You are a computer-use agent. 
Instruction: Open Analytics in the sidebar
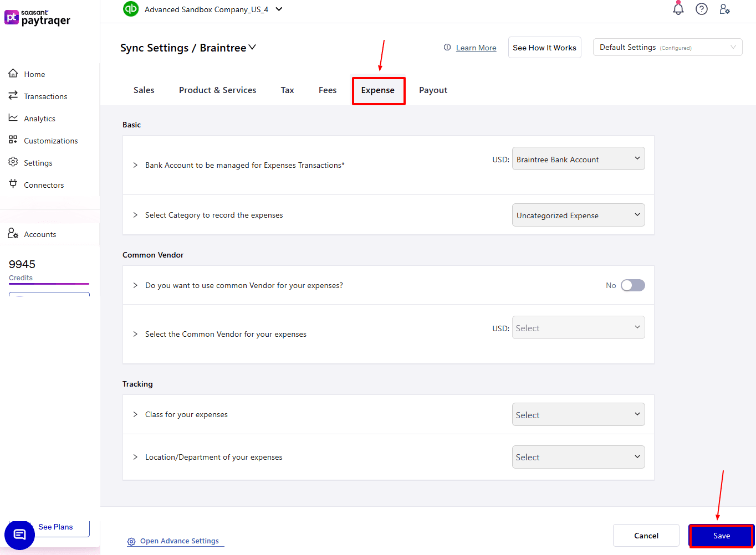[x=39, y=119]
